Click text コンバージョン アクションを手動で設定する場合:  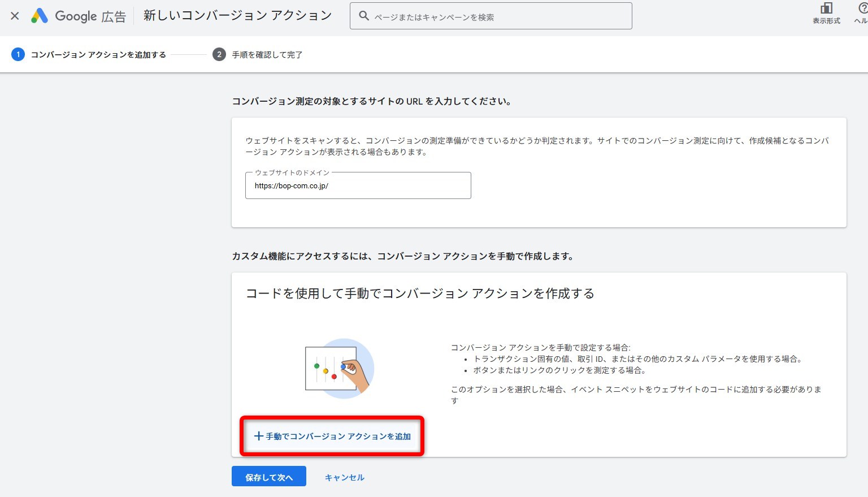coord(540,347)
